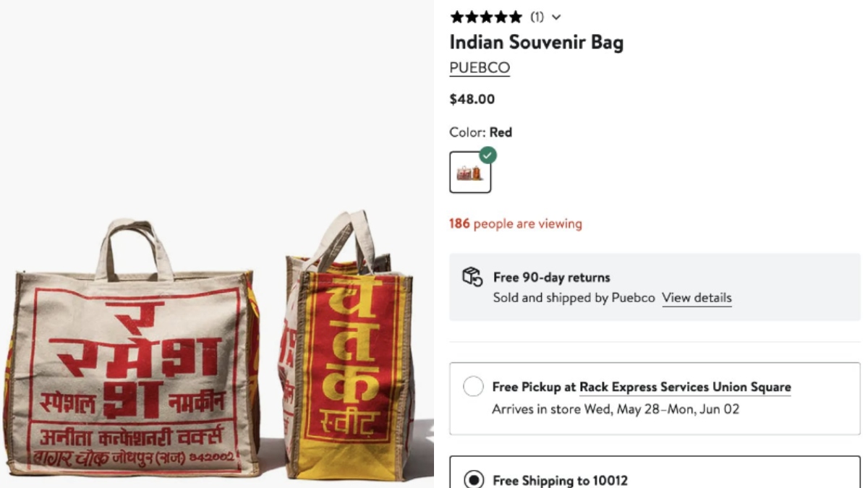Click the 186 people are viewing text
This screenshot has width=868, height=488.
pyautogui.click(x=516, y=224)
